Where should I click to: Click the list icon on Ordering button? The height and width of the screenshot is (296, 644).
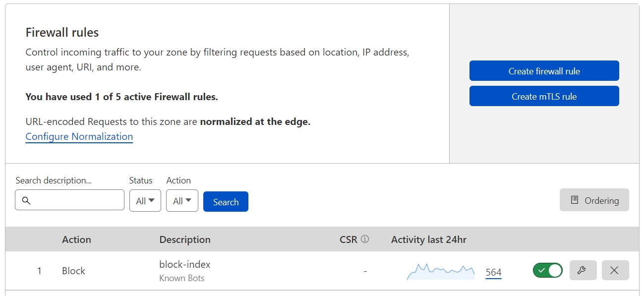[575, 200]
